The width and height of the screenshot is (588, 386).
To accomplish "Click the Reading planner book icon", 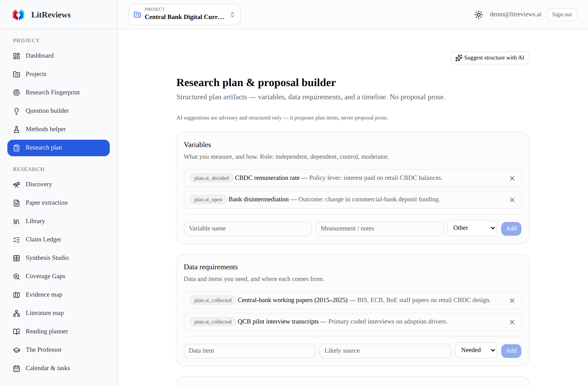I will tap(17, 331).
